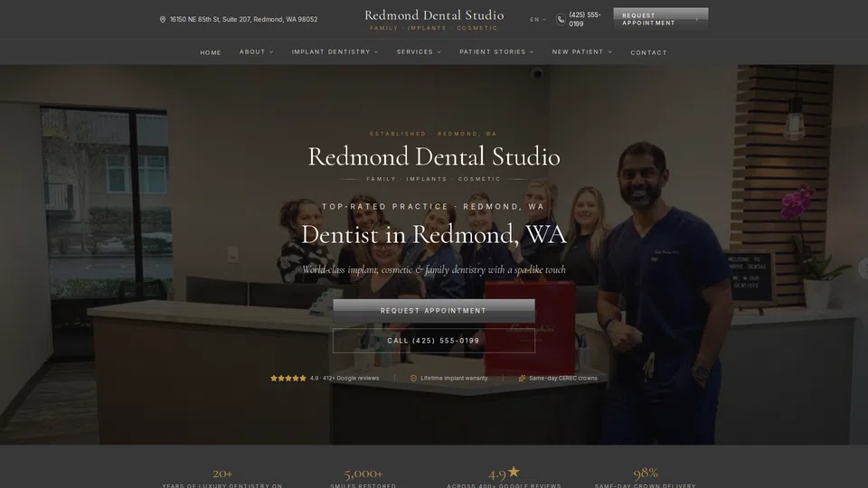Image resolution: width=868 pixels, height=488 pixels.
Task: Click the address 16150 NE 85th St link
Action: (243, 19)
